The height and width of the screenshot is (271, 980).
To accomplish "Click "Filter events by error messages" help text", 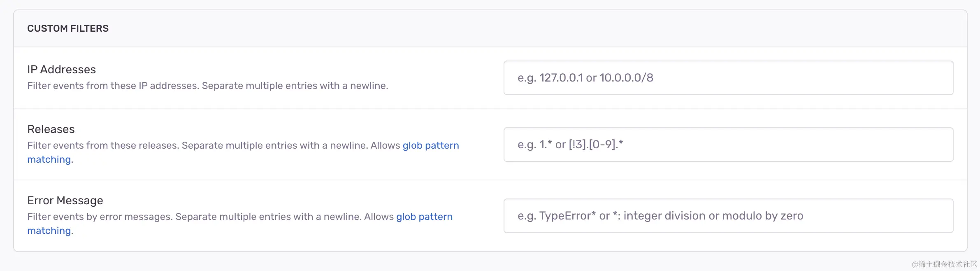I will (x=100, y=217).
